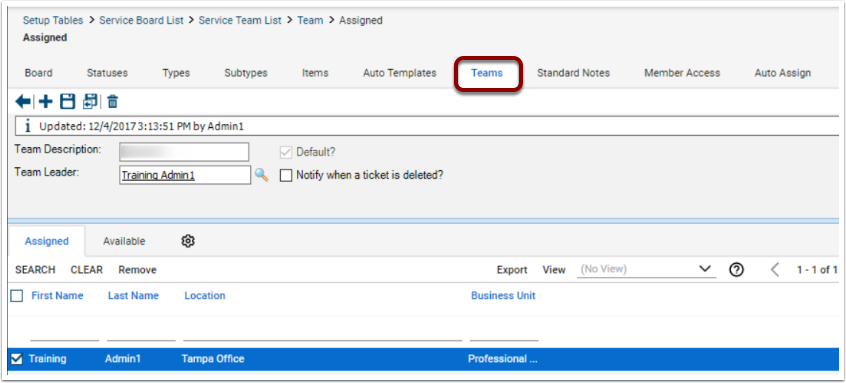
Task: Click the Last Name filter field
Action: (141, 332)
